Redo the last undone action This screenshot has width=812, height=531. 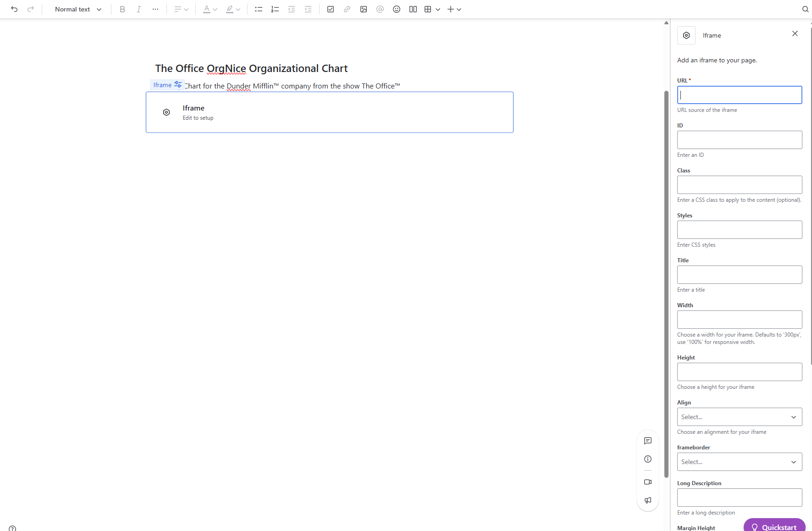(x=31, y=9)
